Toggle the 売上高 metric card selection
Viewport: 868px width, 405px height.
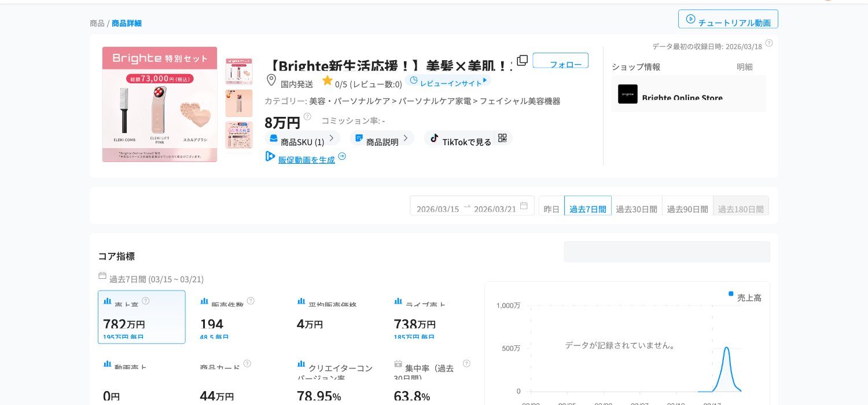tap(142, 317)
